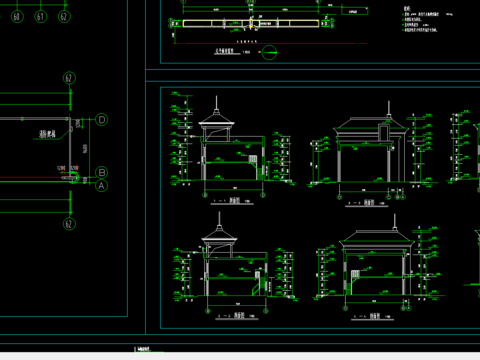Select the axis bubble labeled A

(102, 186)
